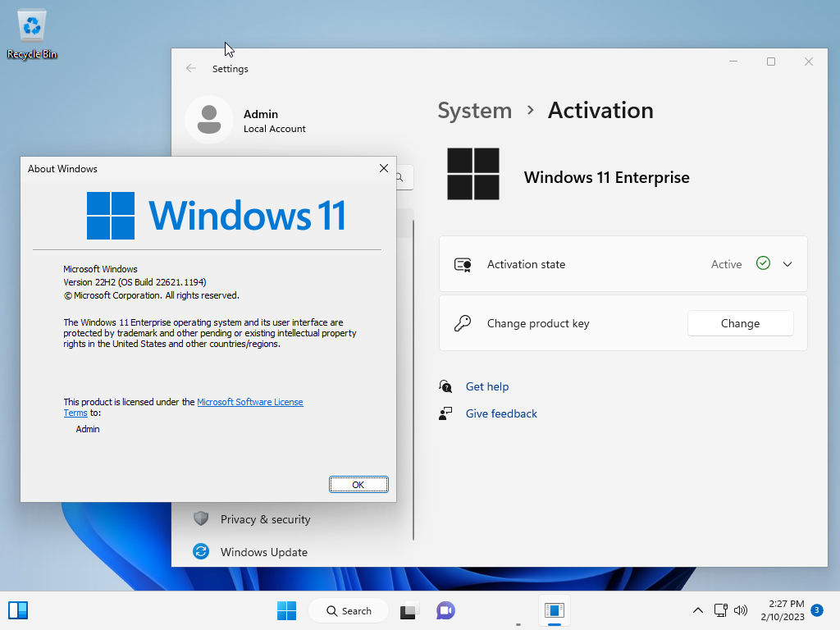Click the Settings search magnifier icon

[399, 177]
